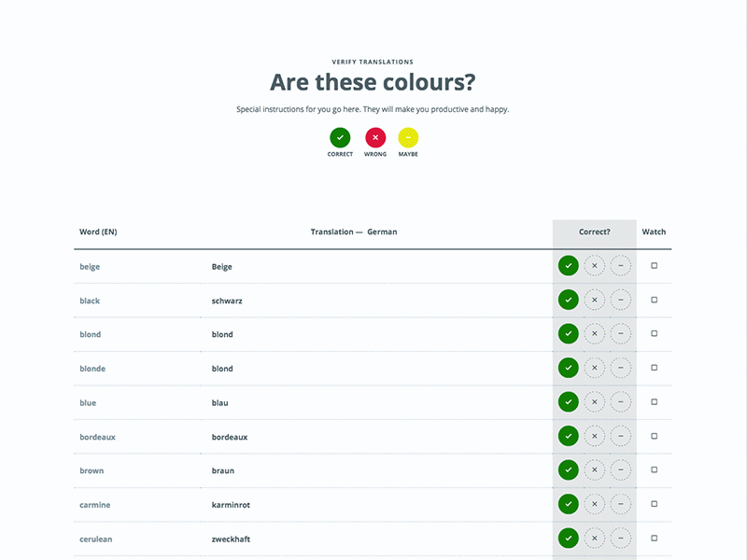The image size is (747, 560).
Task: Enable watching the "blonde" row
Action: [655, 368]
